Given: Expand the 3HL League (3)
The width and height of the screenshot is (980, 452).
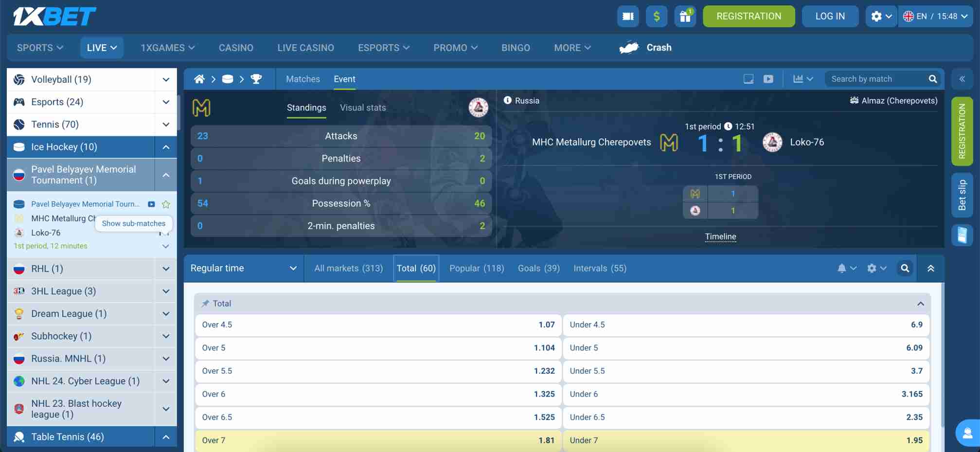Looking at the screenshot, I should point(166,291).
